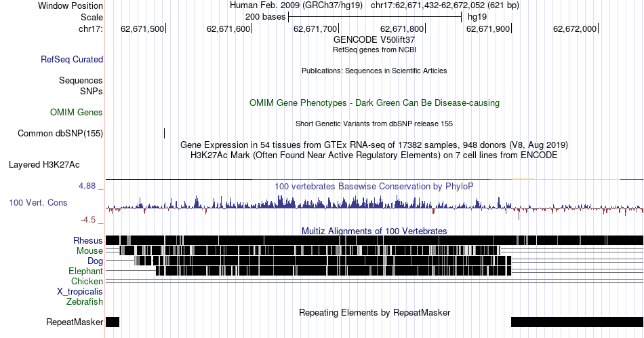Image resolution: width=644 pixels, height=338 pixels.
Task: Open the OMIM Genes track label
Action: (x=77, y=112)
